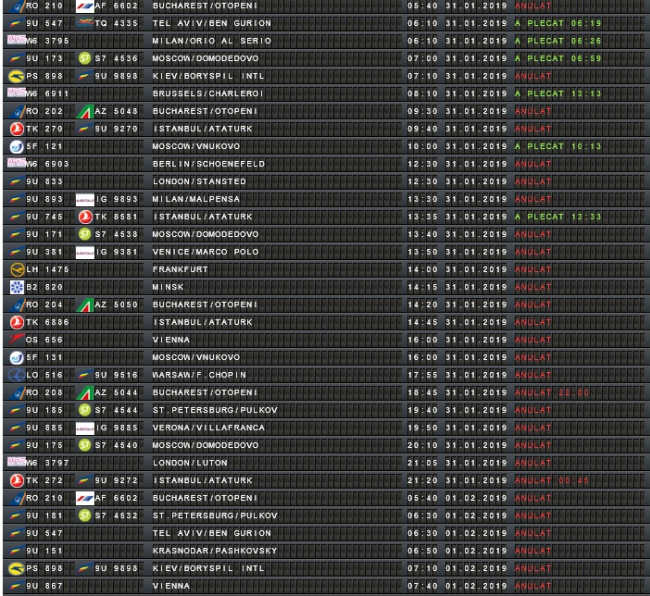The height and width of the screenshot is (596, 650).
Task: Click Alitalia logo beside AZ 5048
Action: [85, 111]
